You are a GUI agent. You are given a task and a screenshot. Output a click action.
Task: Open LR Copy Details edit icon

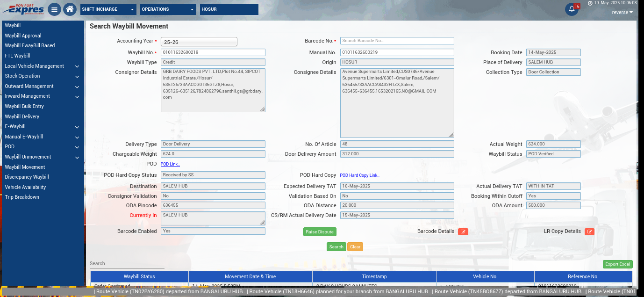[x=589, y=232]
